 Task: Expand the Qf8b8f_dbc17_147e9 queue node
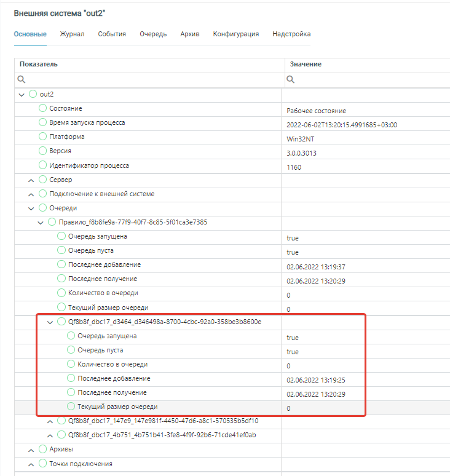(x=50, y=421)
